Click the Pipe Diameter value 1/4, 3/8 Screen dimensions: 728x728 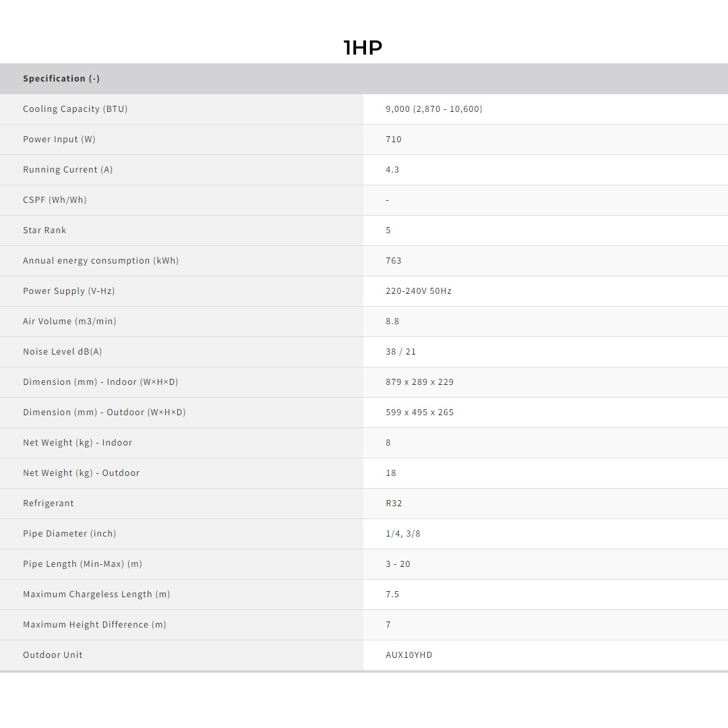click(x=402, y=534)
